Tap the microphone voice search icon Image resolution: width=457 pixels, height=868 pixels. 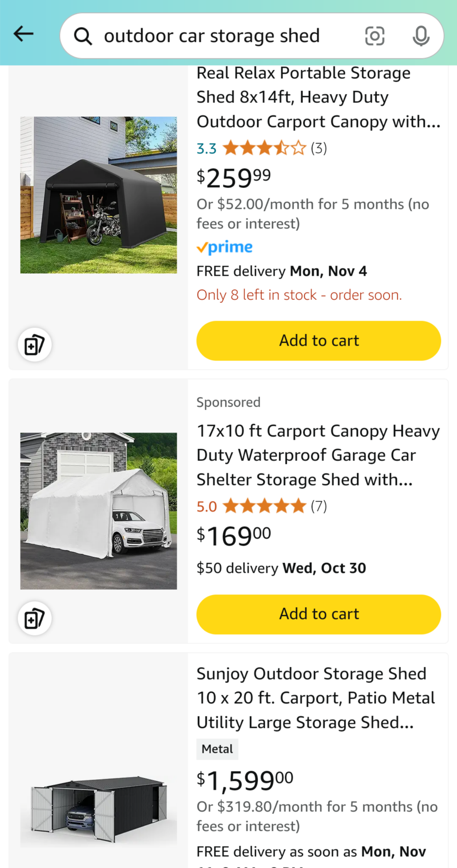(421, 36)
